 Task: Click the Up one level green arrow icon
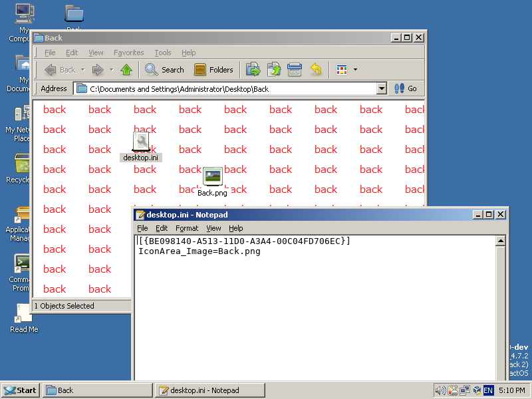[x=126, y=69]
